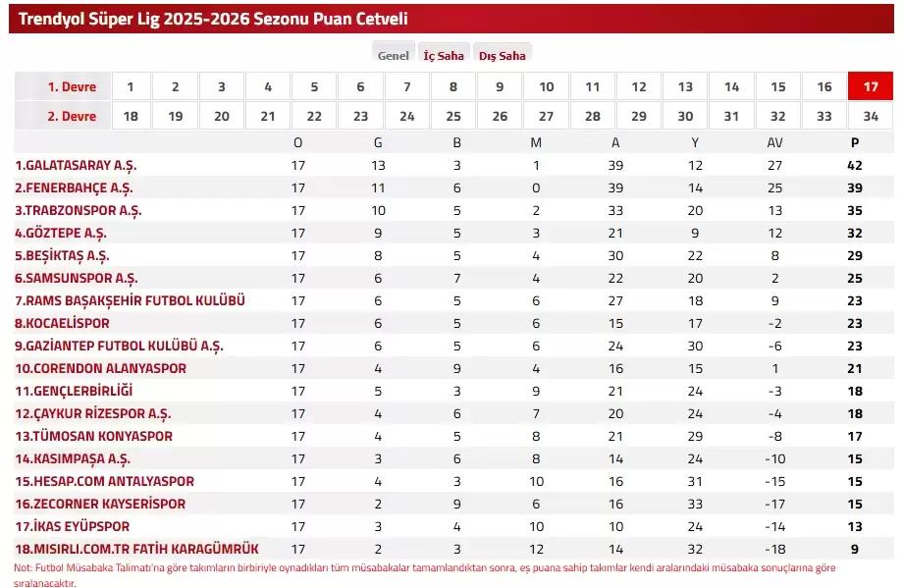Viewport: 903px width, 588px height.
Task: Open Corendon Alanyaspor team page
Action: tap(100, 368)
